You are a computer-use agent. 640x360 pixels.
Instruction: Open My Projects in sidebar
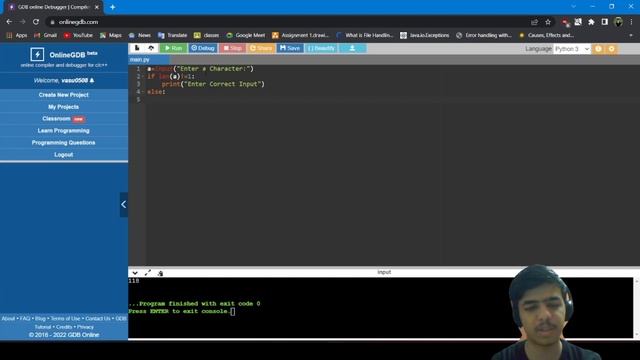point(64,107)
